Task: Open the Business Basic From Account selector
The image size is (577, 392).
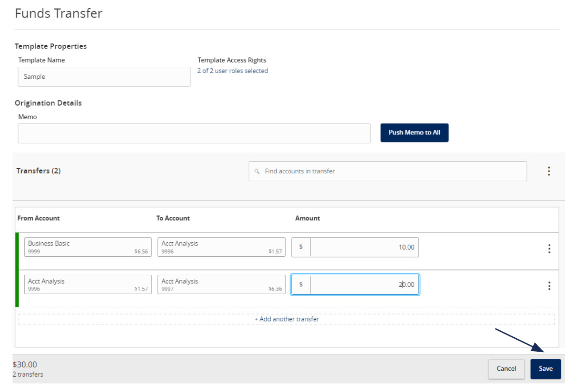Action: click(88, 247)
